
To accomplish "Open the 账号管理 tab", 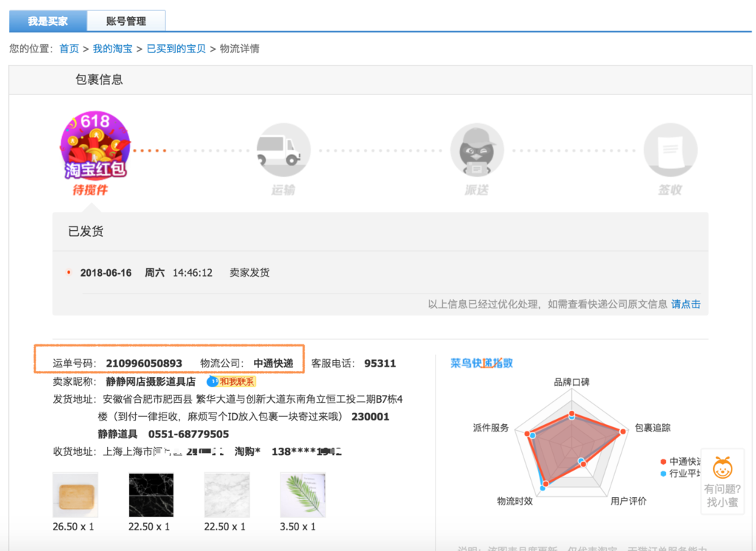I will click(x=126, y=21).
